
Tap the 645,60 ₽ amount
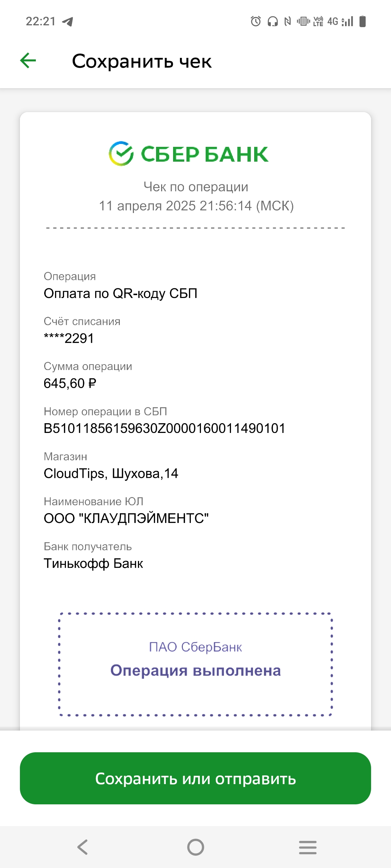pos(70,383)
